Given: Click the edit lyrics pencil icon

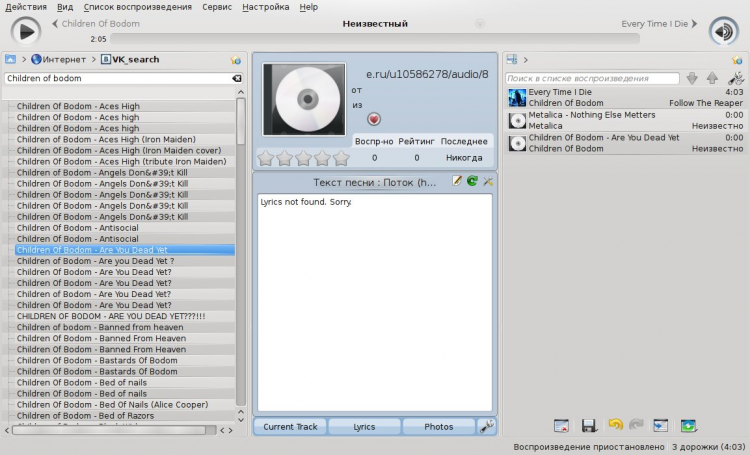Looking at the screenshot, I should pos(457,181).
